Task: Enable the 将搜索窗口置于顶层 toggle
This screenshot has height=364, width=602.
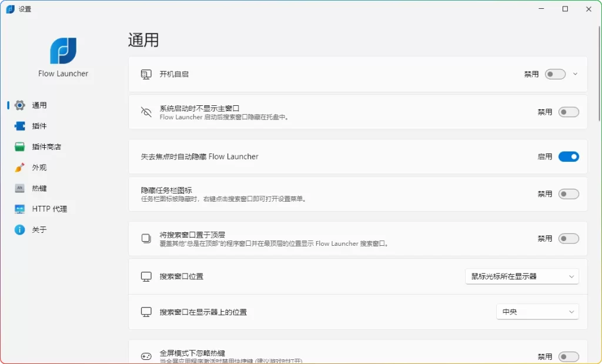Action: click(x=568, y=238)
